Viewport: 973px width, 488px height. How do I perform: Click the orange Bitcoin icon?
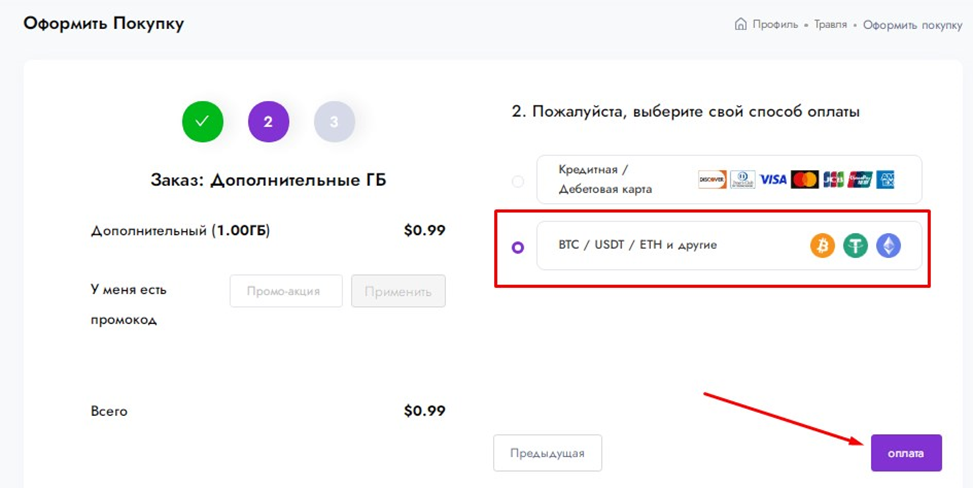point(822,246)
